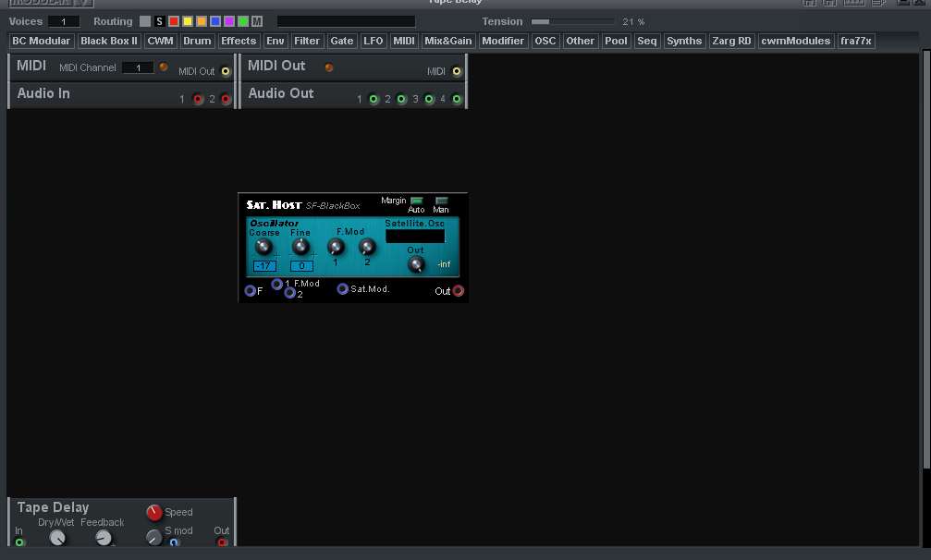931x560 pixels.
Task: Click the Tape Delay red Speed knob
Action: [x=154, y=513]
